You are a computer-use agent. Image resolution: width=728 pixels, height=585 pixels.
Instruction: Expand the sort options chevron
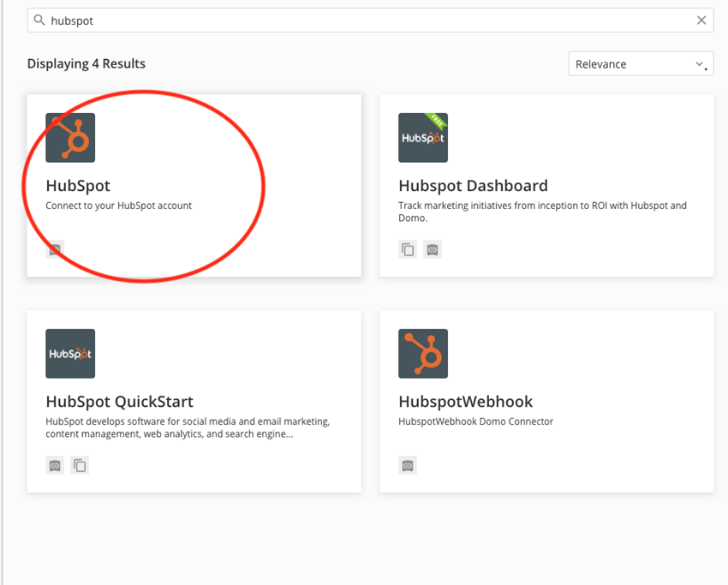(x=698, y=63)
